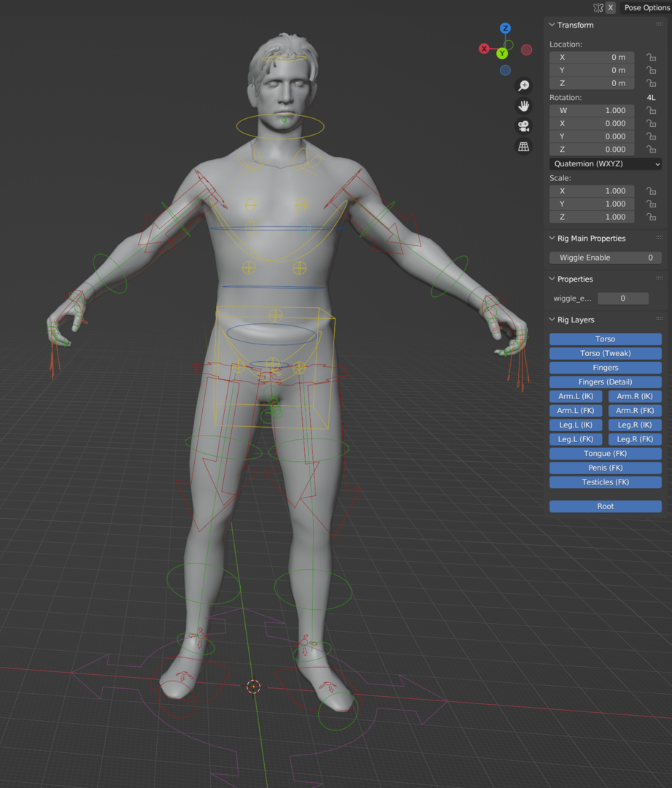Lock the Rotation X value
The image size is (672, 788).
point(652,123)
